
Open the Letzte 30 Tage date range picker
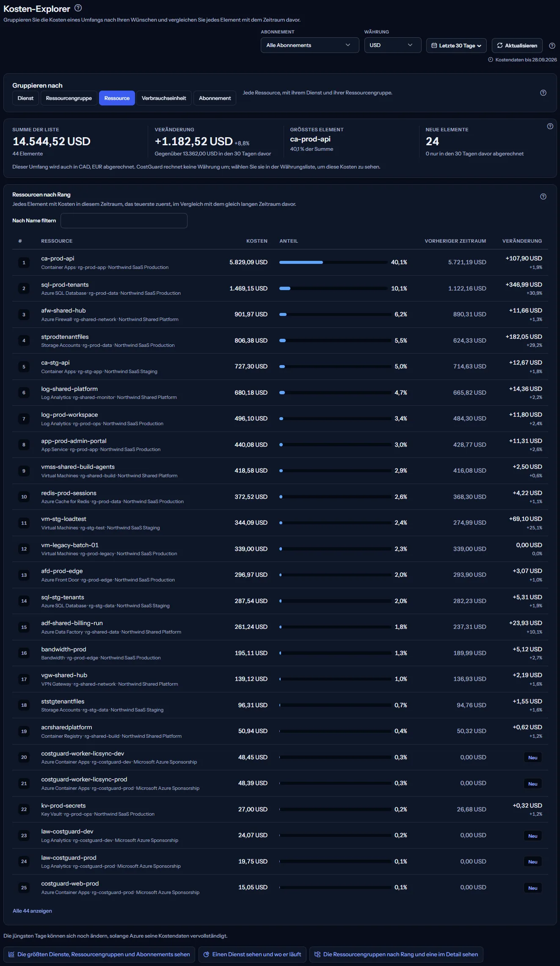pos(456,45)
